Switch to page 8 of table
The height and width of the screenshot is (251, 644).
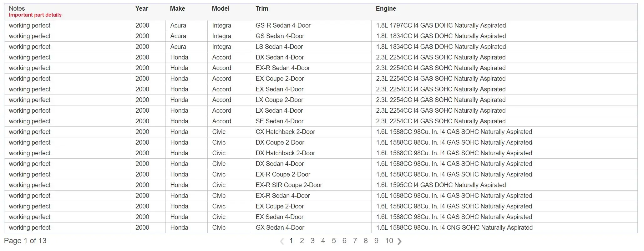(x=366, y=241)
